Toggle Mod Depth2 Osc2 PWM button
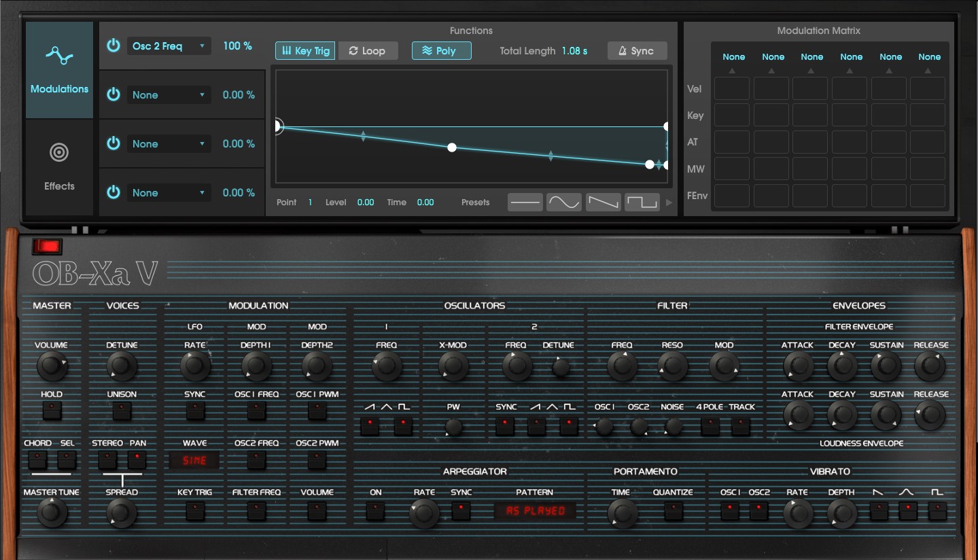The width and height of the screenshot is (978, 560). [x=317, y=460]
